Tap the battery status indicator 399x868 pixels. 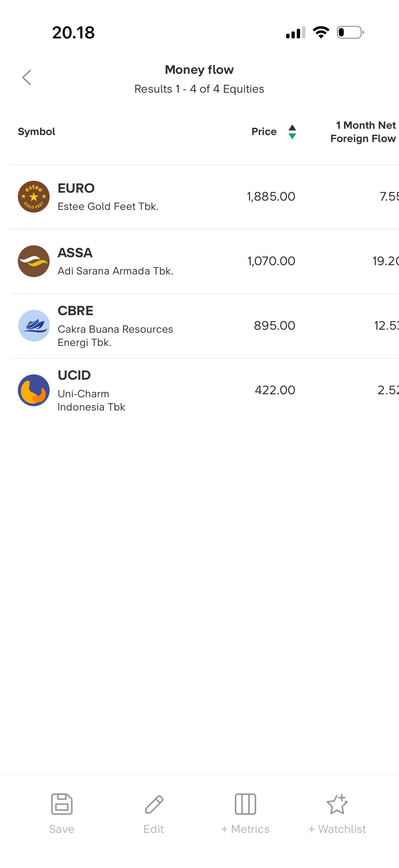click(x=350, y=32)
